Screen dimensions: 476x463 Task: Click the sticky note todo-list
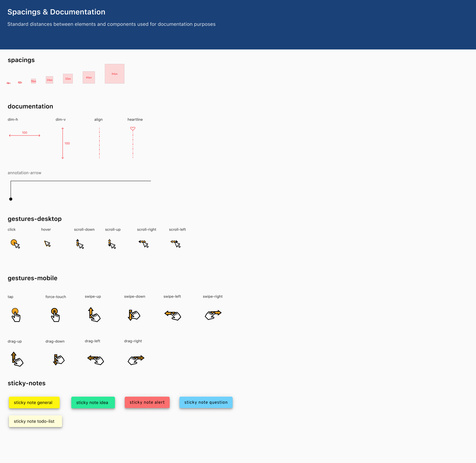pyautogui.click(x=35, y=421)
